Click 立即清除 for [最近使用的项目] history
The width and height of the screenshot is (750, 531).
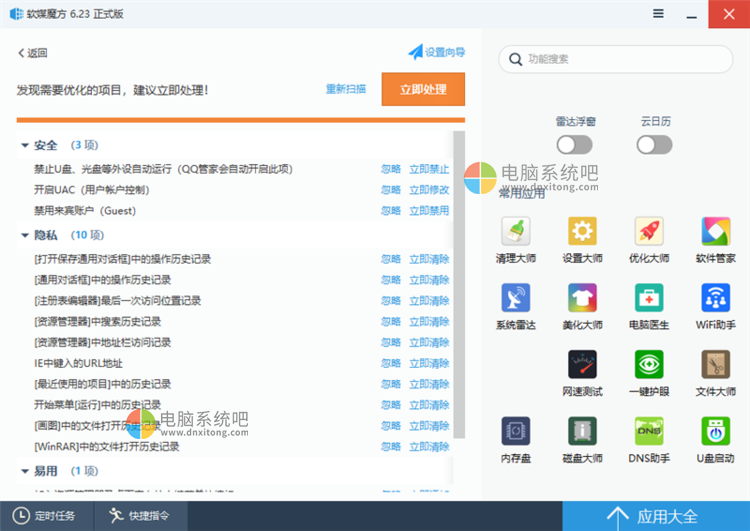pos(429,384)
